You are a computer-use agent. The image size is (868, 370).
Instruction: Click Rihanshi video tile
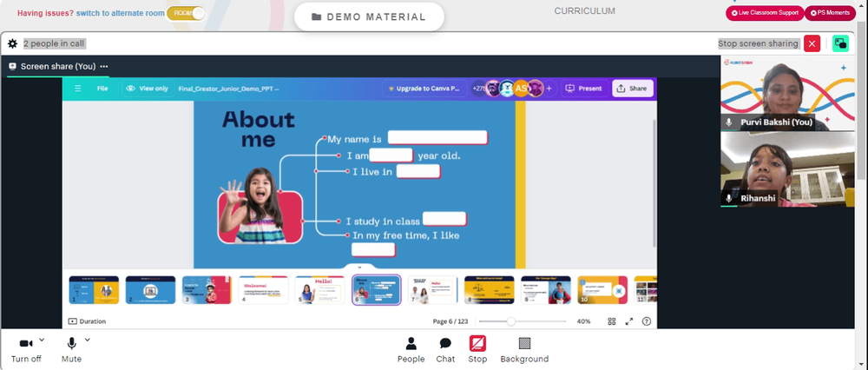click(x=787, y=169)
